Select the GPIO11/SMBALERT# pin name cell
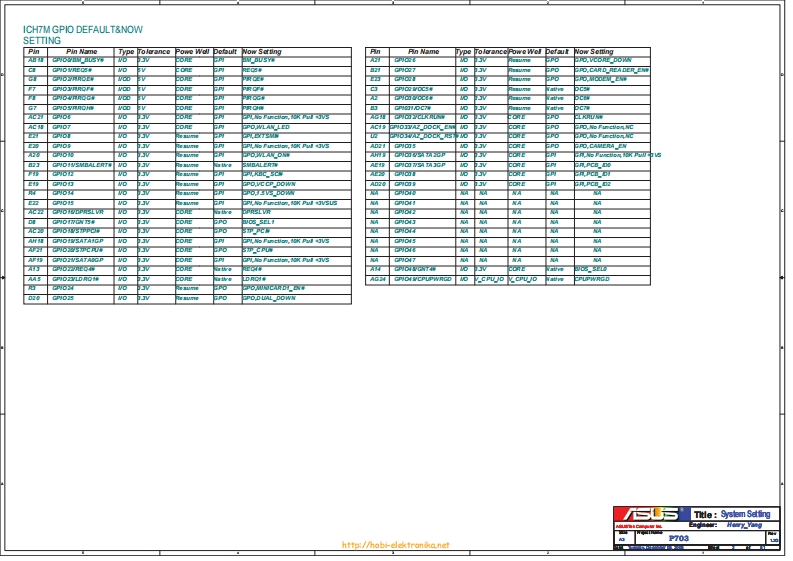The height and width of the screenshot is (561, 793). (81, 165)
